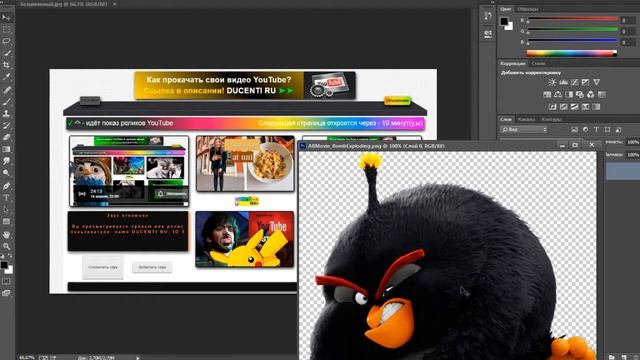Open the History panel icon
The image size is (640, 360).
[488, 16]
